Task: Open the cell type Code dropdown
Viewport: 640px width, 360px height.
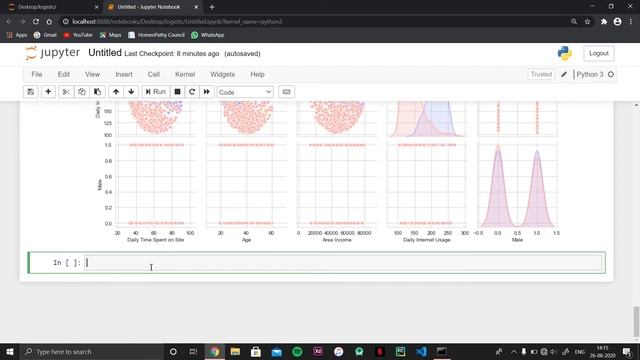Action: coord(245,92)
